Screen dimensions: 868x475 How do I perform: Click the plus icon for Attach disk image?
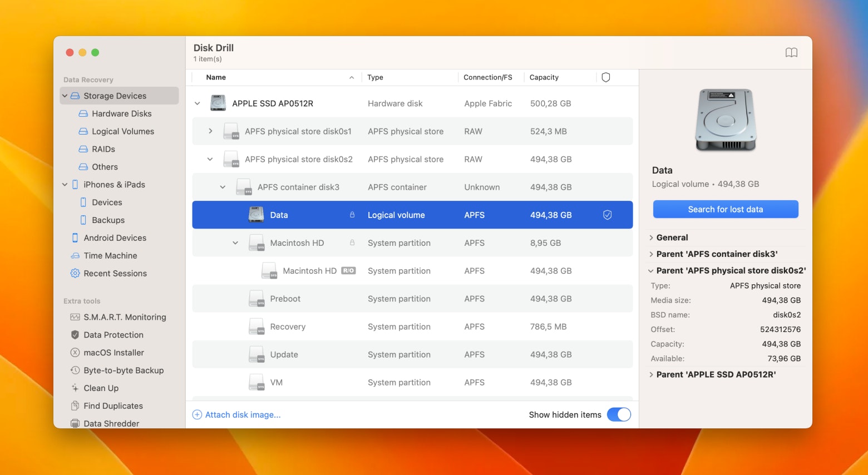197,415
